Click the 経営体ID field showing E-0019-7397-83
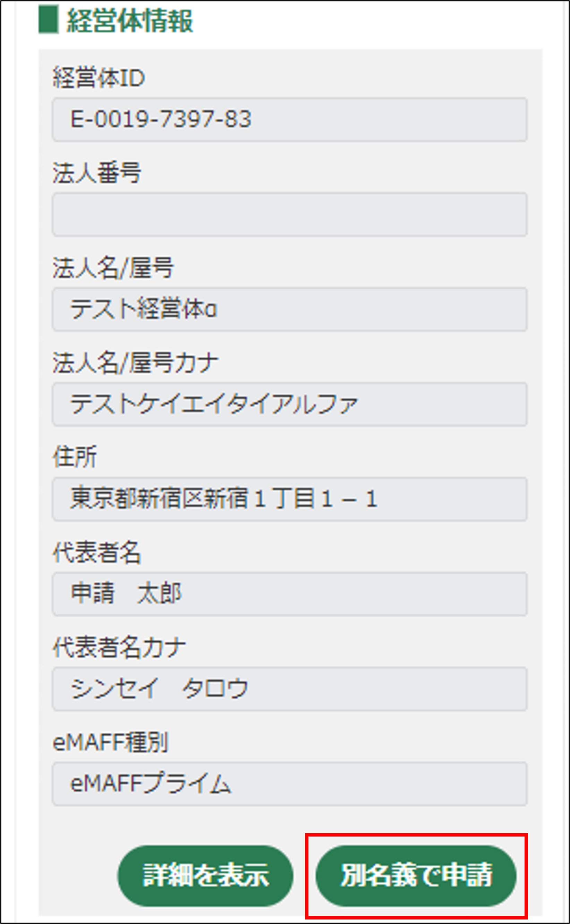 pos(289,119)
